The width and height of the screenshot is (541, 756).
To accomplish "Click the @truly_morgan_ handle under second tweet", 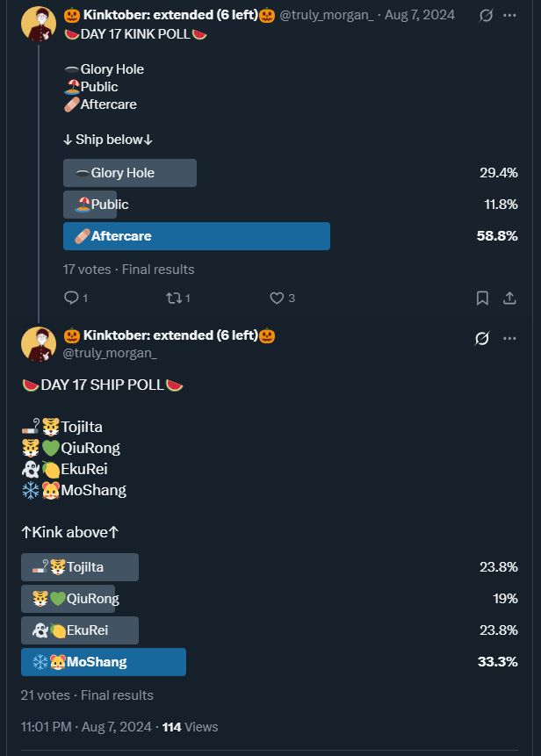I will coord(110,353).
